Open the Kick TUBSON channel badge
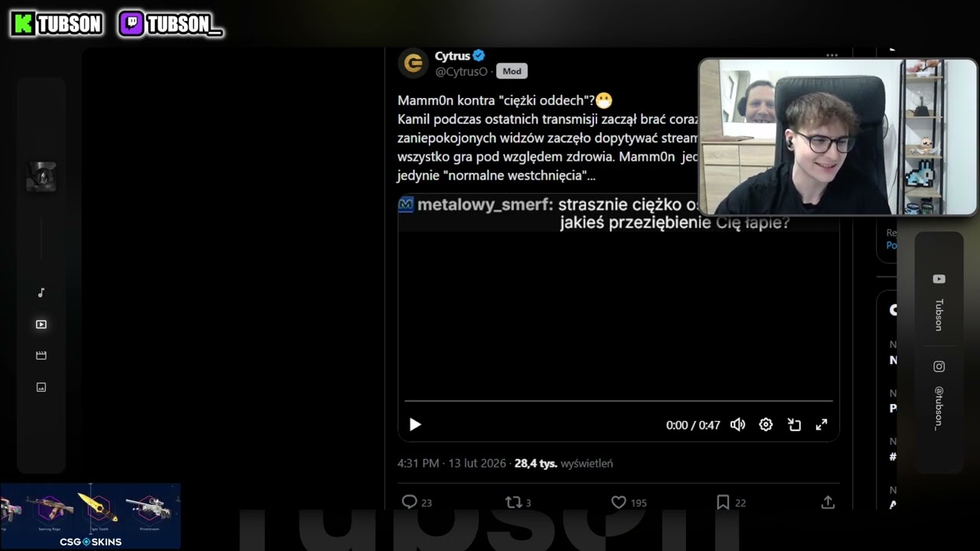The width and height of the screenshot is (980, 551). pos(57,24)
